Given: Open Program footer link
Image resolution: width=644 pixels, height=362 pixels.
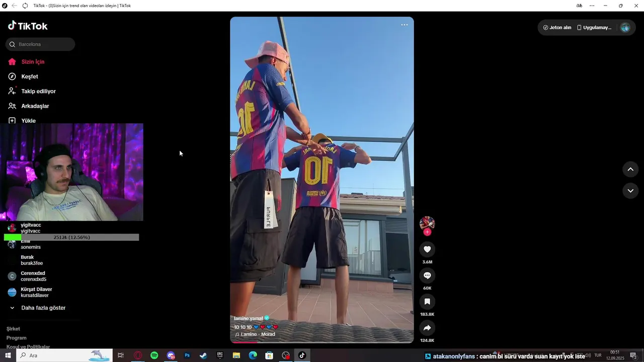Looking at the screenshot, I should coord(17,338).
